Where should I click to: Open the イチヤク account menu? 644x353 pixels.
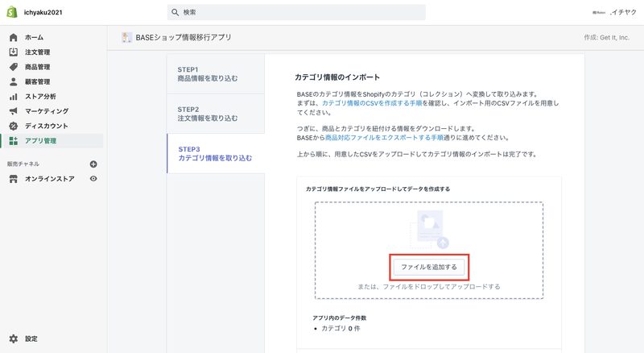point(614,12)
